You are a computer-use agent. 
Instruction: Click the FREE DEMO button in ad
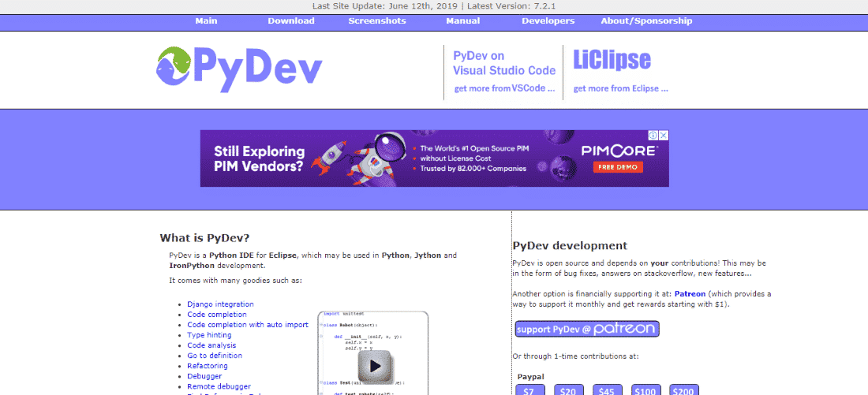click(619, 166)
